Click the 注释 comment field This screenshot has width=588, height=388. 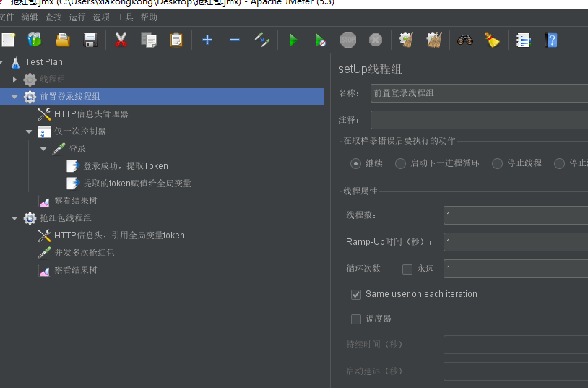coord(479,120)
